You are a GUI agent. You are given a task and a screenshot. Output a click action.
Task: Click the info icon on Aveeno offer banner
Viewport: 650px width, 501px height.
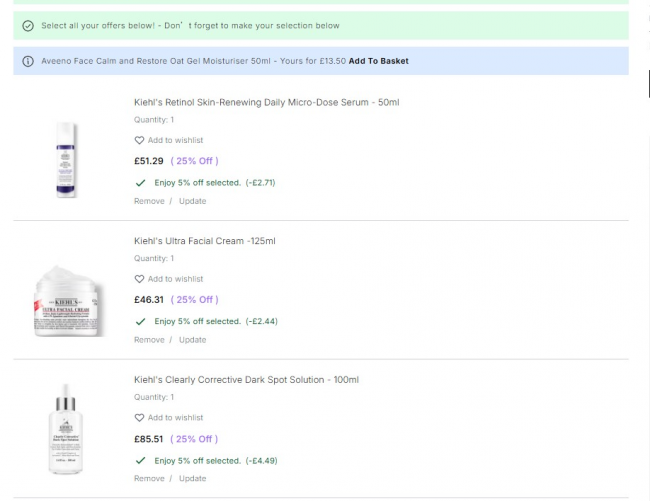[28, 61]
